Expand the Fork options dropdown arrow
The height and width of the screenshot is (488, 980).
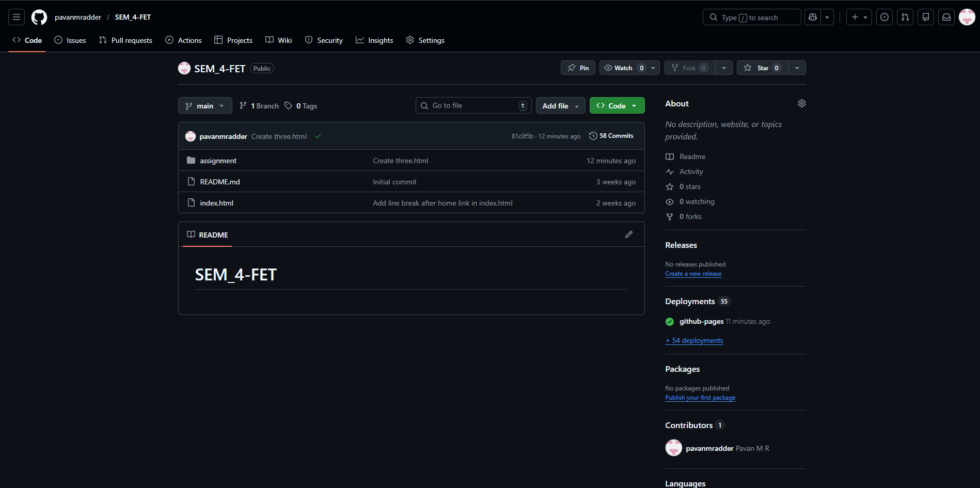pyautogui.click(x=724, y=68)
